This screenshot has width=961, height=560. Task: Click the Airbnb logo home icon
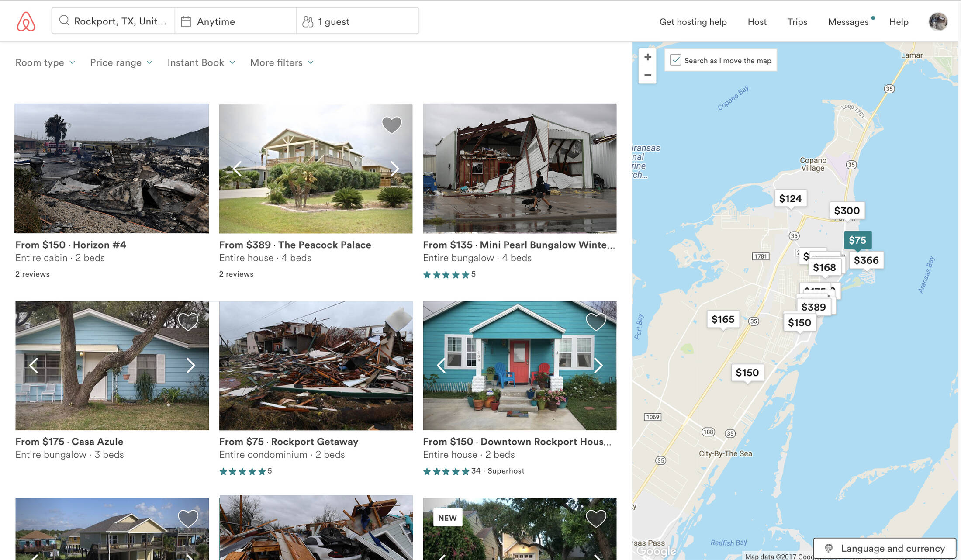26,21
